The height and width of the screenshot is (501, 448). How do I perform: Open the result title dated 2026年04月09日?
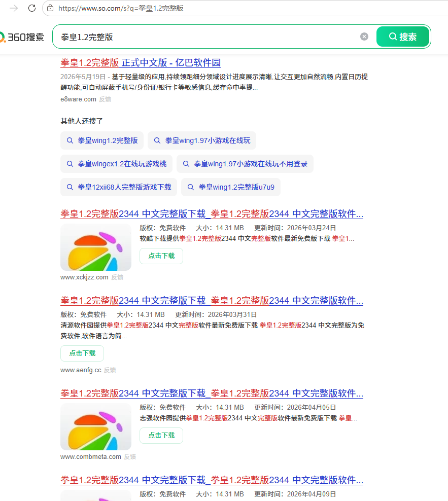(x=212, y=480)
